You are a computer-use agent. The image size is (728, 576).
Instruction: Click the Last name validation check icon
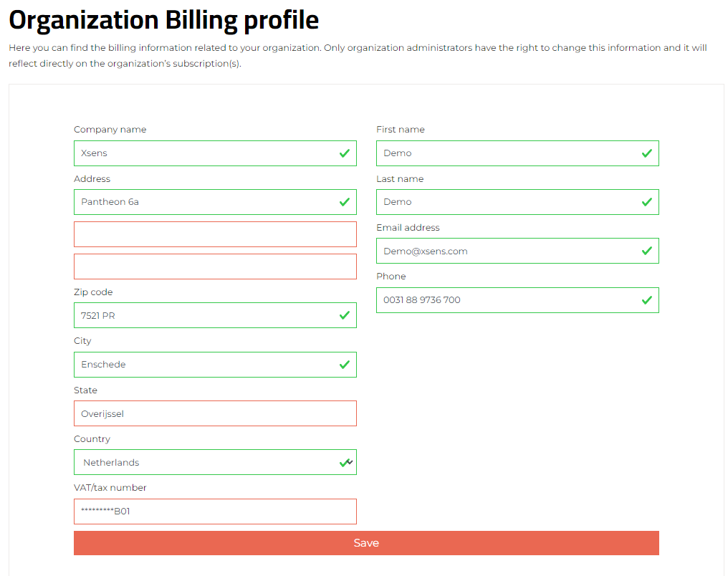pyautogui.click(x=647, y=201)
